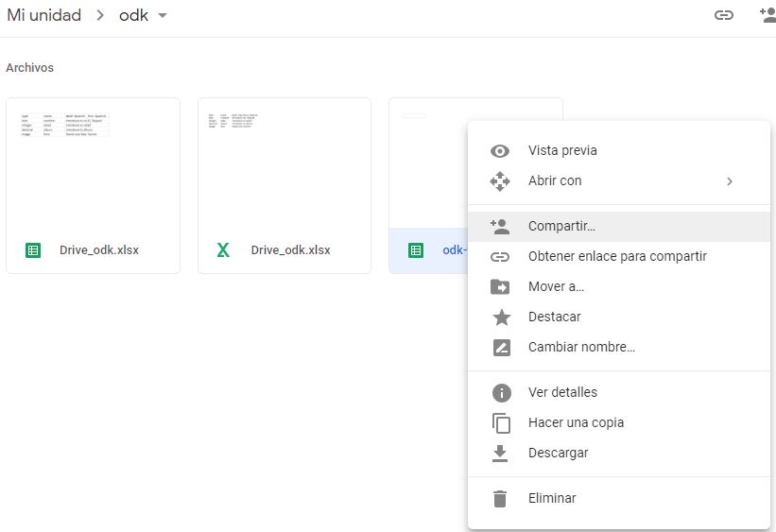Click the add-person icon beside Compartir
The image size is (776, 532).
(500, 227)
